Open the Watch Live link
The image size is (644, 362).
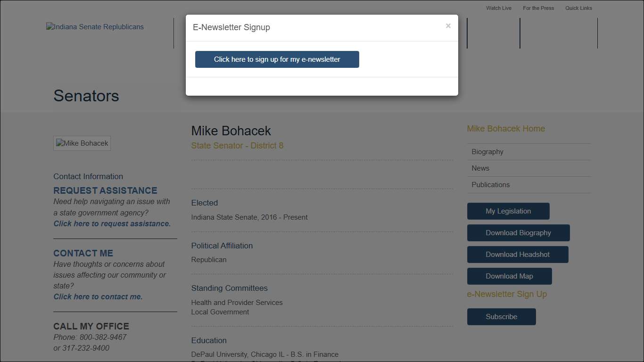click(498, 8)
